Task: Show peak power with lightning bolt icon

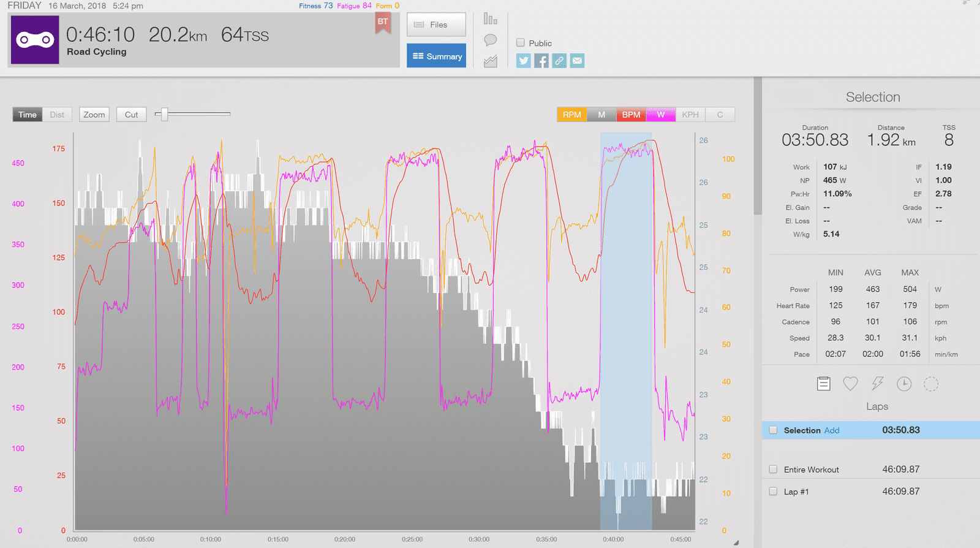Action: [877, 384]
